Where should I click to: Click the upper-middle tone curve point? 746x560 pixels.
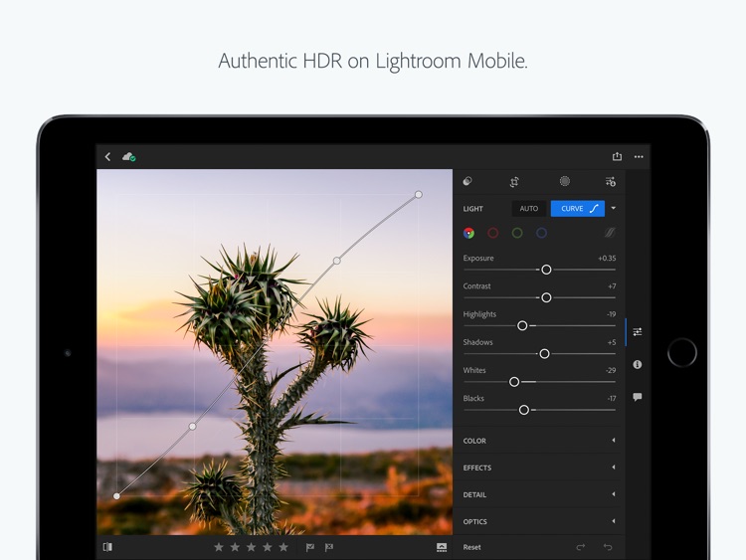click(x=337, y=261)
